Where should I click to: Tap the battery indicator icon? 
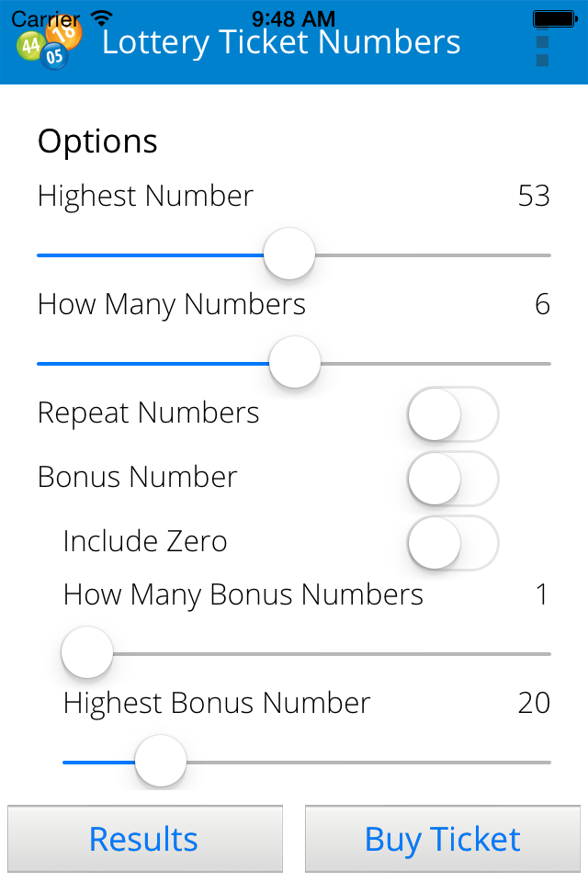(x=555, y=19)
